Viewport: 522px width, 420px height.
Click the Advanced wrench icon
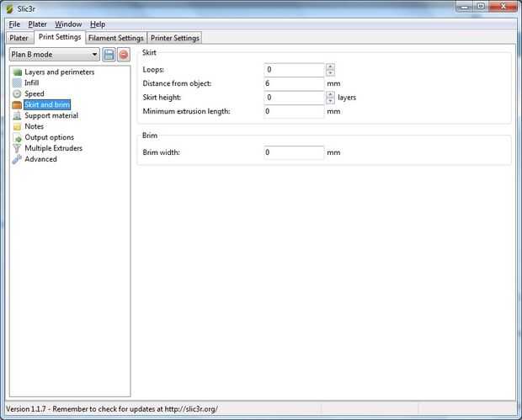[x=17, y=159]
